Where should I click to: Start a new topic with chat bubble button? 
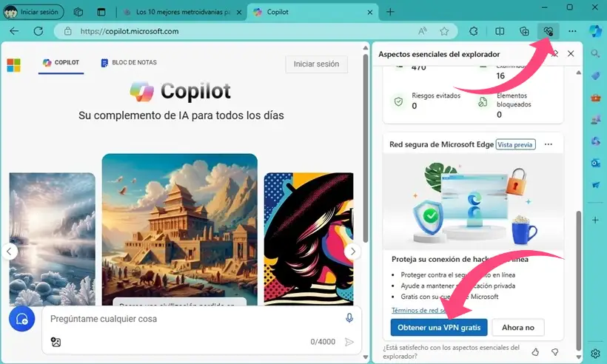click(x=21, y=319)
